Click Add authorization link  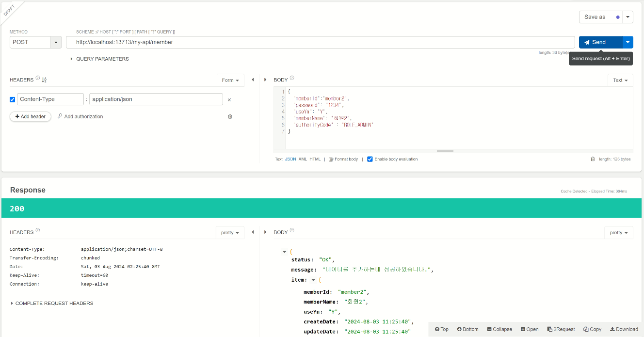point(80,116)
